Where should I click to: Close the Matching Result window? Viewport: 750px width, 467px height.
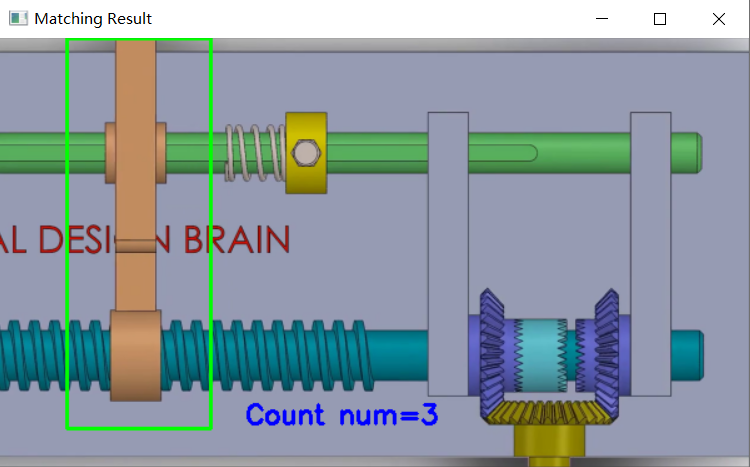[719, 19]
